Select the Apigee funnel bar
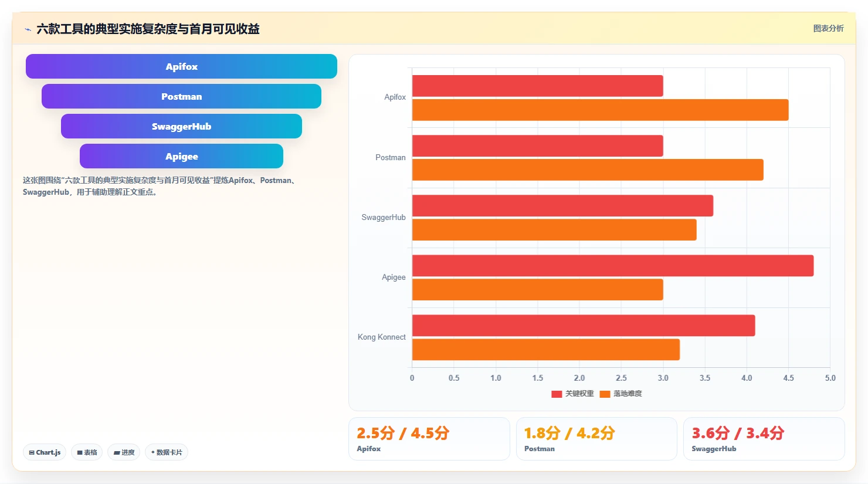The height and width of the screenshot is (484, 868). coord(181,156)
